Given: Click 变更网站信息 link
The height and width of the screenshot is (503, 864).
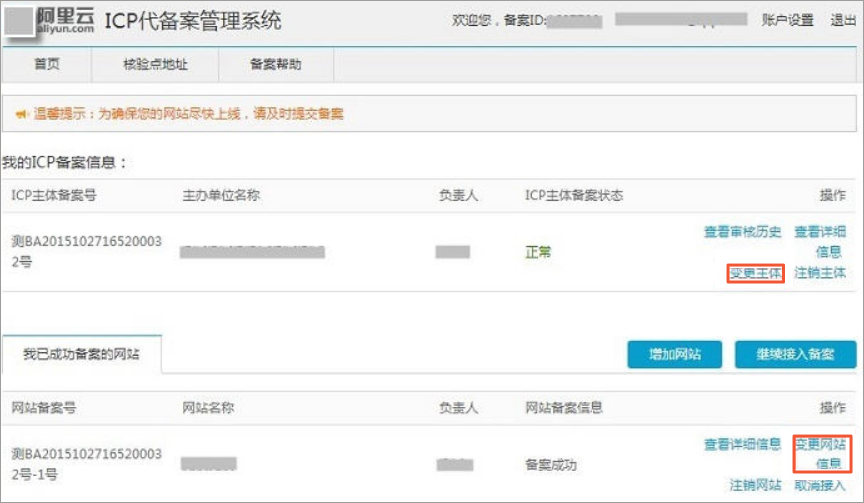Looking at the screenshot, I should coord(820,454).
